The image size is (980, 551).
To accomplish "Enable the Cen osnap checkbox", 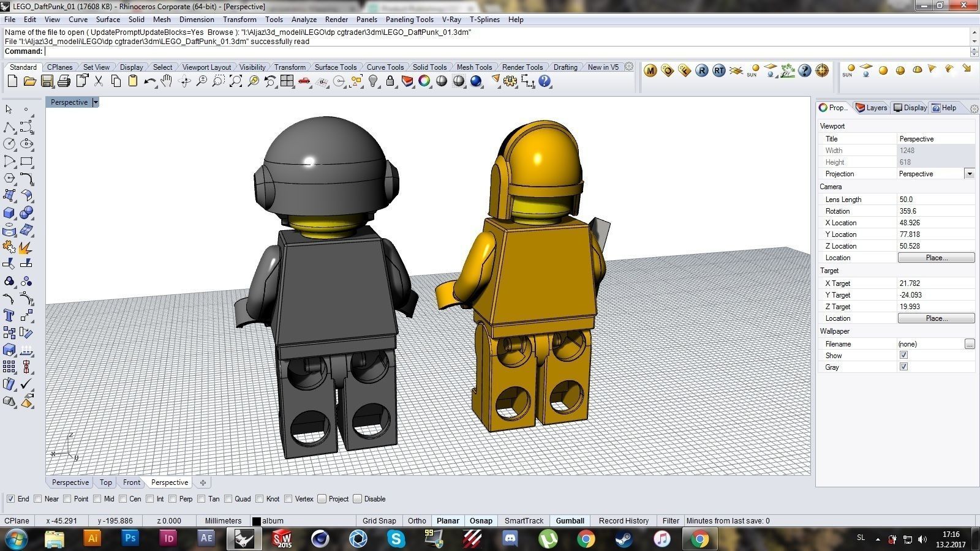I will [x=123, y=498].
